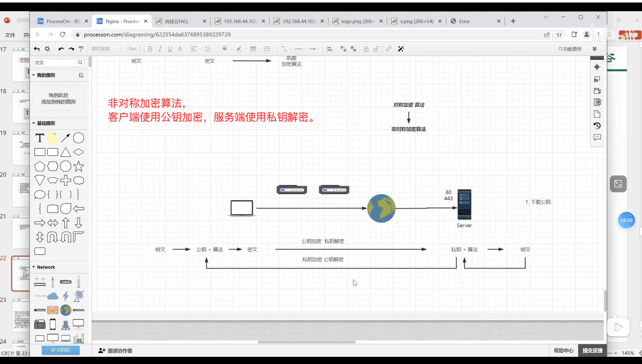Click the 更多图形 button

(61, 350)
